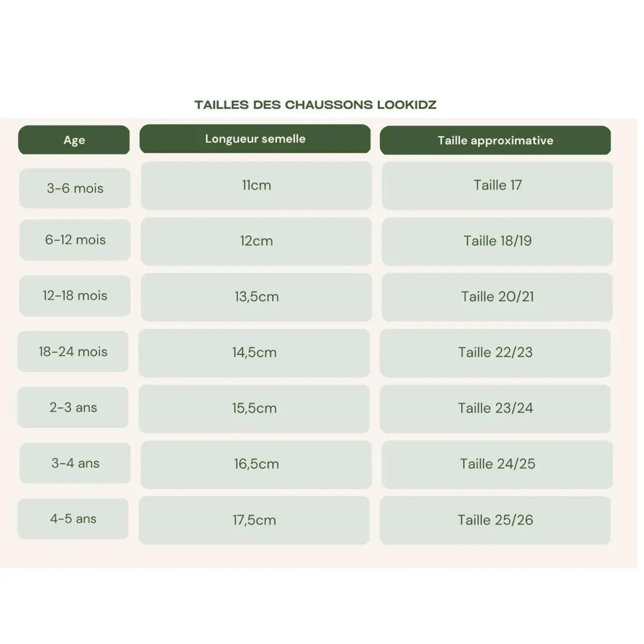Click the Age column header
This screenshot has width=644, height=644.
tap(74, 140)
